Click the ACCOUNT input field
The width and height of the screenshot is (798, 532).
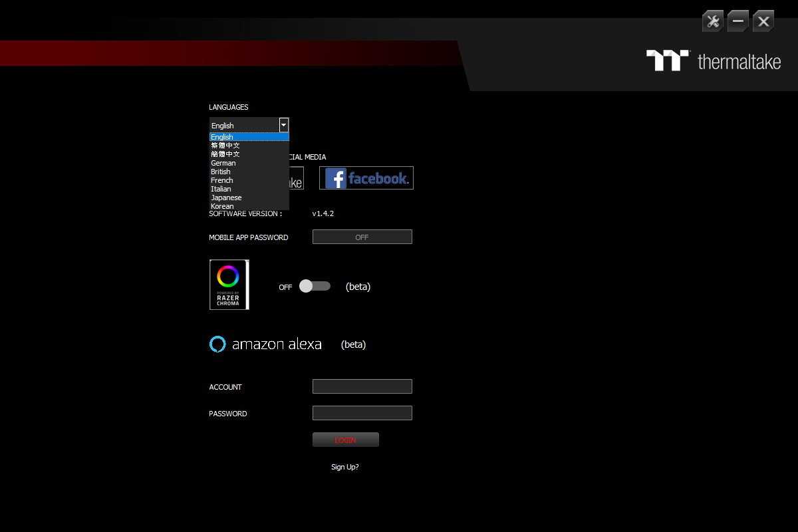pos(362,386)
